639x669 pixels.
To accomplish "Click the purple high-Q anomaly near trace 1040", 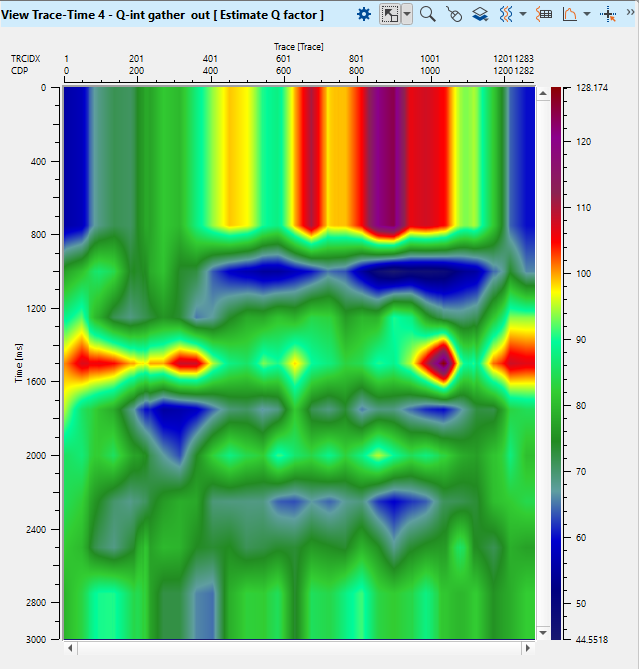I will 443,363.
